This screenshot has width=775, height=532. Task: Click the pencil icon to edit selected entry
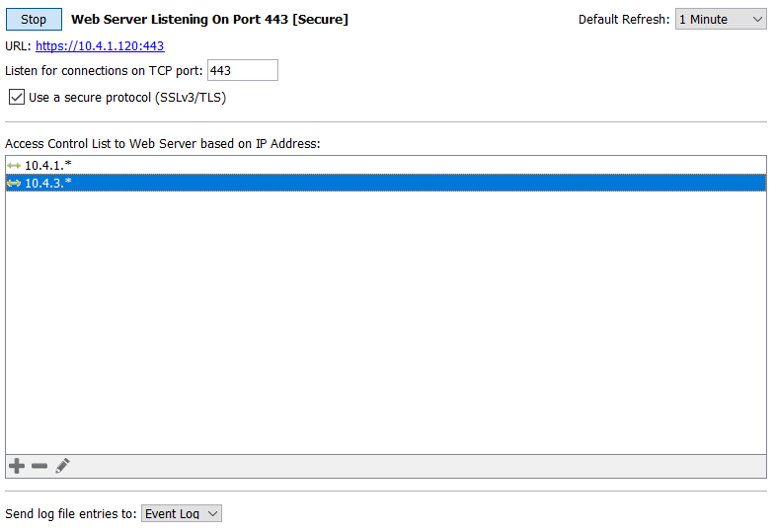coord(62,466)
